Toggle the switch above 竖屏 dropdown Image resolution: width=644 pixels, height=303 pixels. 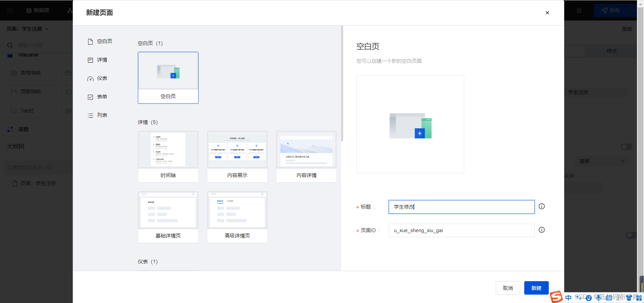627,147
